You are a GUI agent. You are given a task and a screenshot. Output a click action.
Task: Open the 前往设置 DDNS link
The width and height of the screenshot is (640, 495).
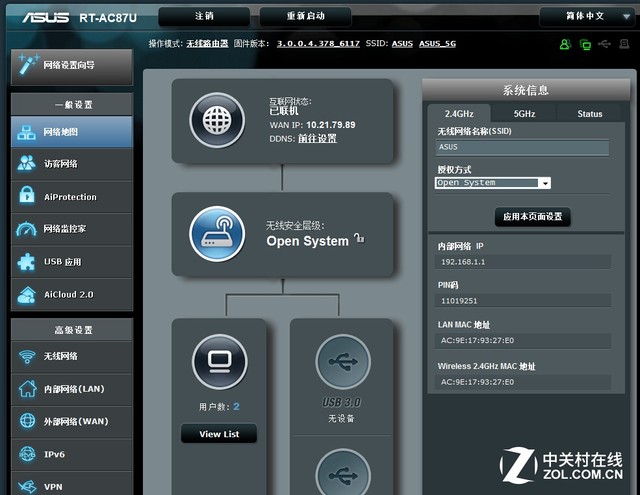[x=317, y=139]
